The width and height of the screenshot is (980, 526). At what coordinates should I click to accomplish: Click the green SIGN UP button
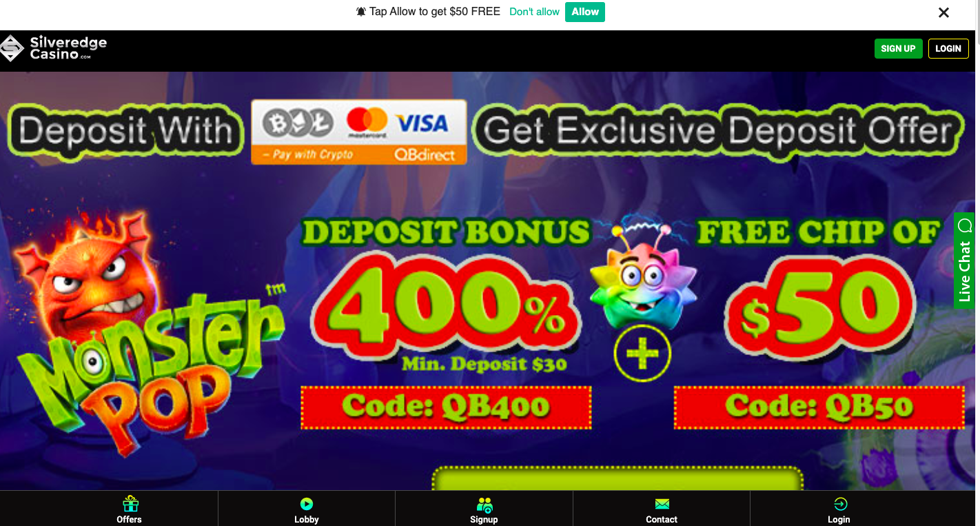pos(898,48)
